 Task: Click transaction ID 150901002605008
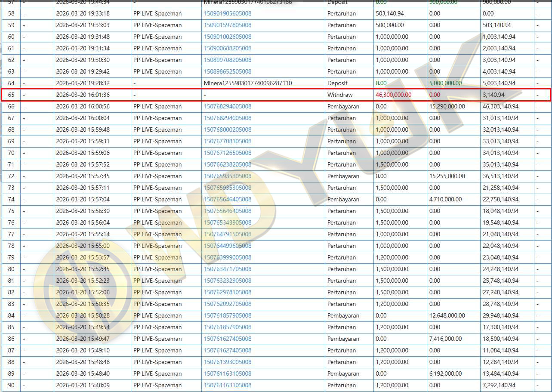(x=227, y=37)
